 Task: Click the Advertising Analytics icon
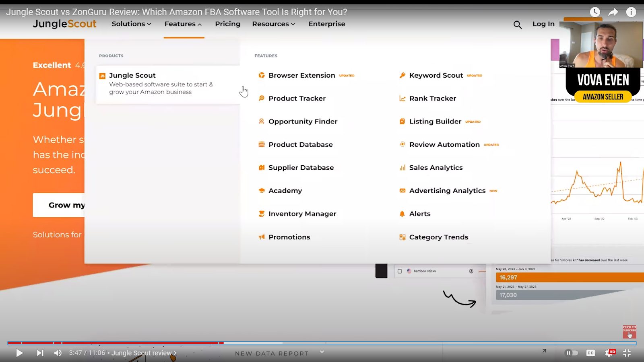pyautogui.click(x=402, y=191)
